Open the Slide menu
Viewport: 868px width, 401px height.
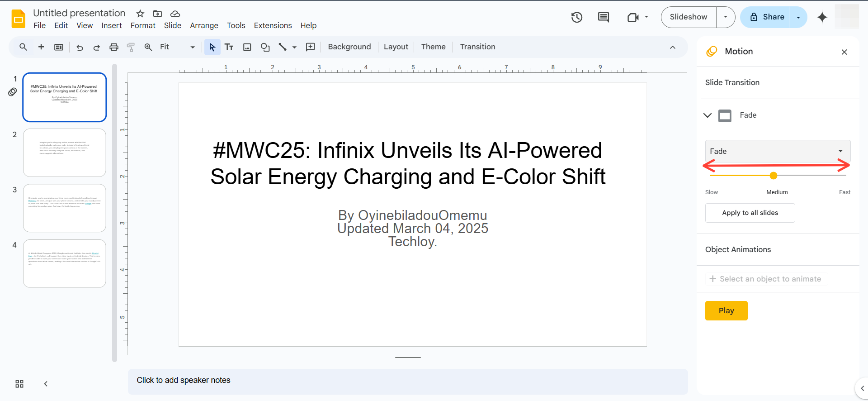[173, 25]
